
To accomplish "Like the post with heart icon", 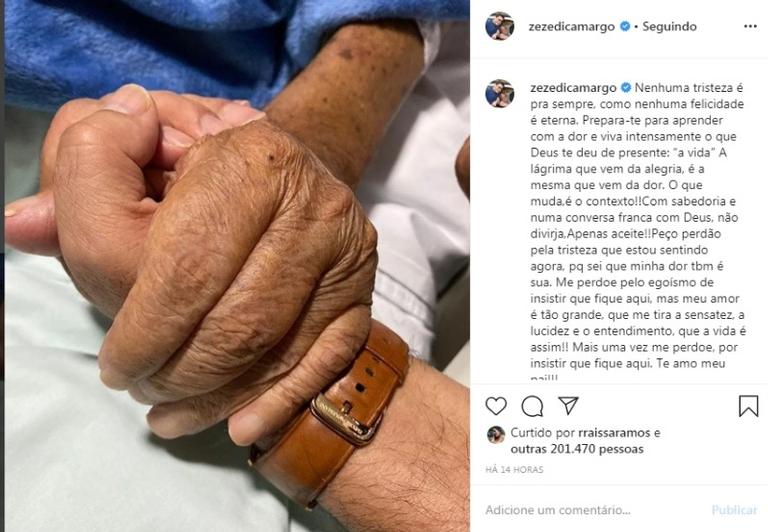I will [x=496, y=406].
